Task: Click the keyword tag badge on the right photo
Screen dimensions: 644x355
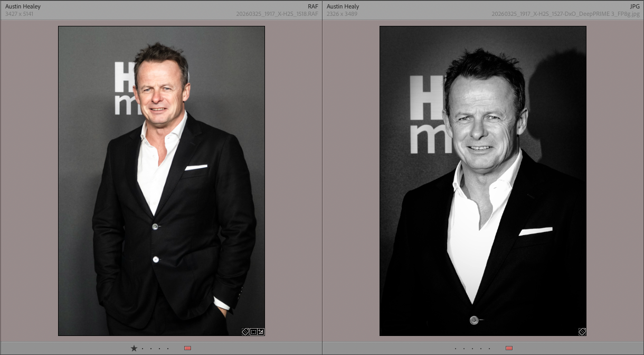Action: tap(582, 332)
